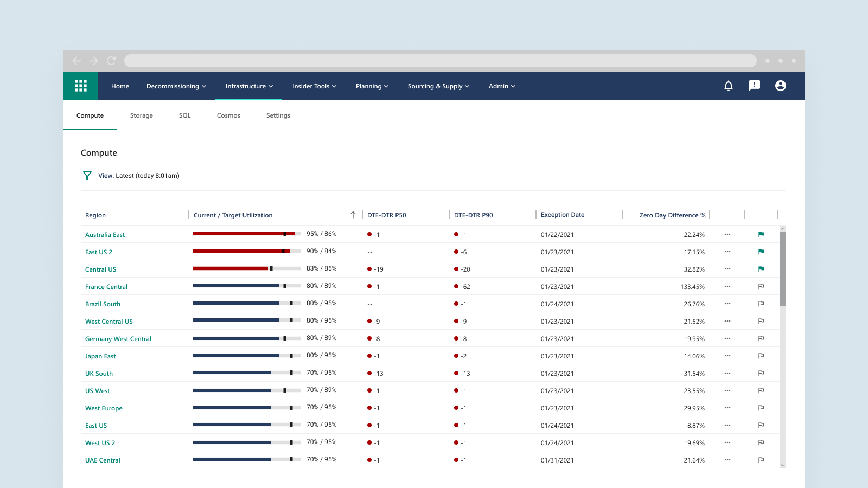Sort by the utilization column arrow
This screenshot has width=868, height=488.
pos(353,215)
